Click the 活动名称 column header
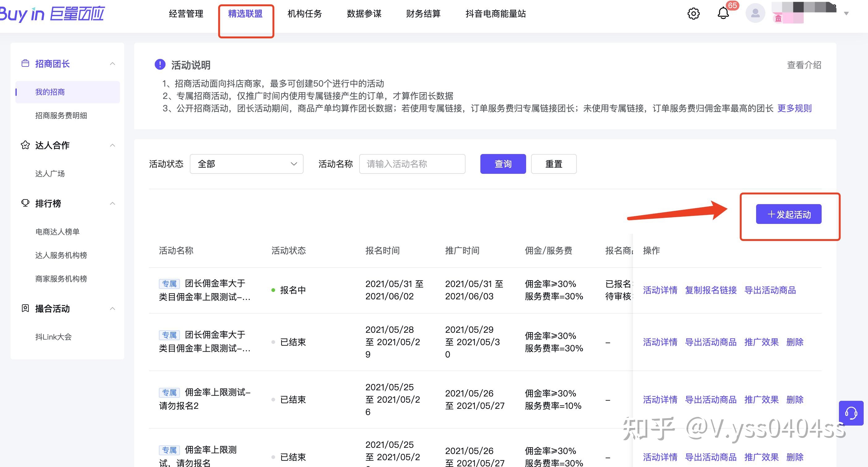Image resolution: width=868 pixels, height=467 pixels. click(176, 250)
